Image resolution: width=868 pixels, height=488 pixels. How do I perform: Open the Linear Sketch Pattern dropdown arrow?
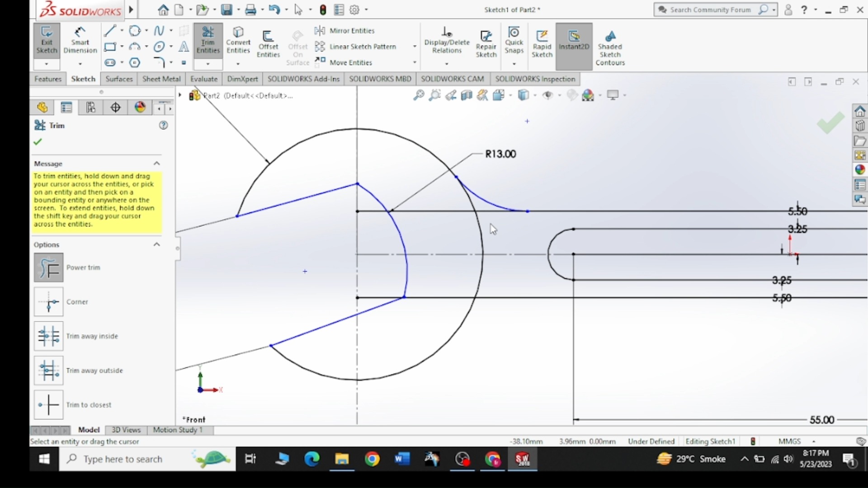tap(414, 47)
